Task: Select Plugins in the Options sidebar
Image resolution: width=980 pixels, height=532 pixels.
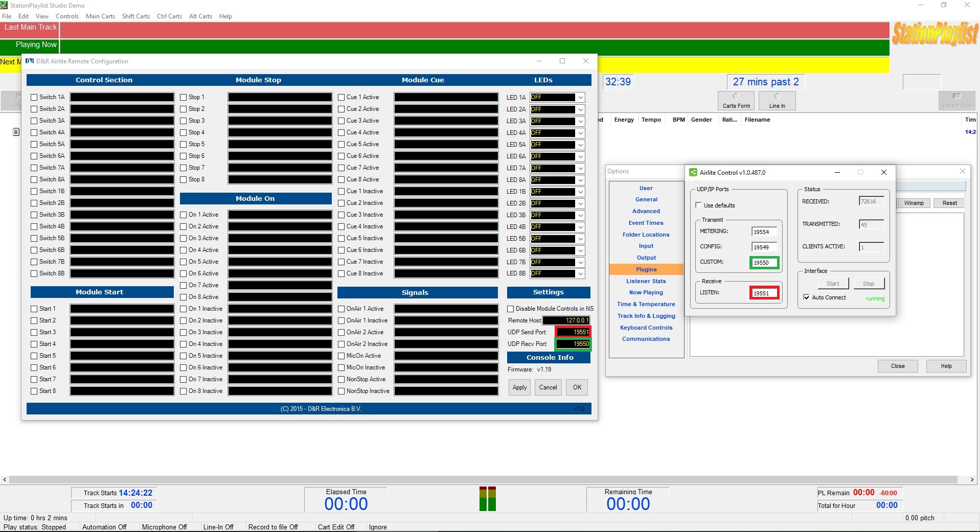Action: tap(646, 269)
